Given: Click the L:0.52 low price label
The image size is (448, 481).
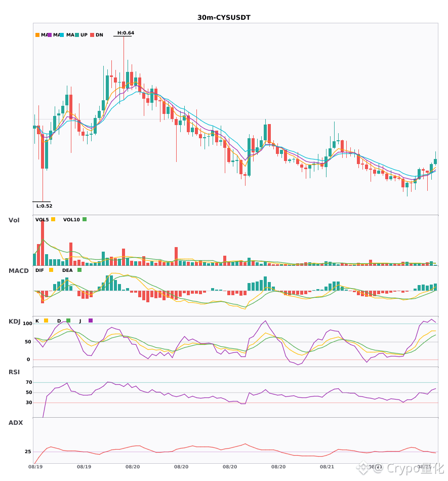Looking at the screenshot, I should pyautogui.click(x=44, y=206).
